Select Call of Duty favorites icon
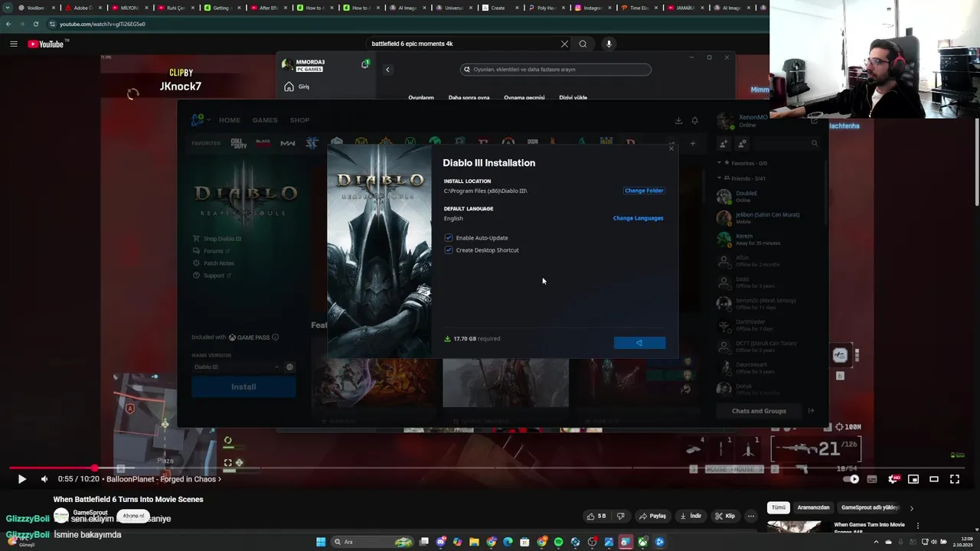The image size is (980, 551). point(238,142)
